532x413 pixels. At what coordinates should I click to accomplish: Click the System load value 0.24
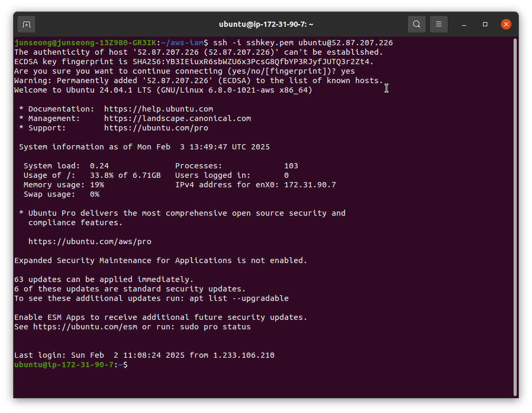99,166
